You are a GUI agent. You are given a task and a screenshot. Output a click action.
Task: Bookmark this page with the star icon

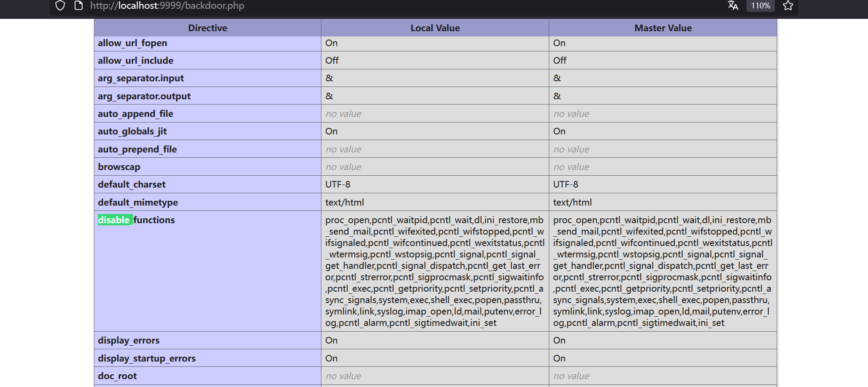788,6
